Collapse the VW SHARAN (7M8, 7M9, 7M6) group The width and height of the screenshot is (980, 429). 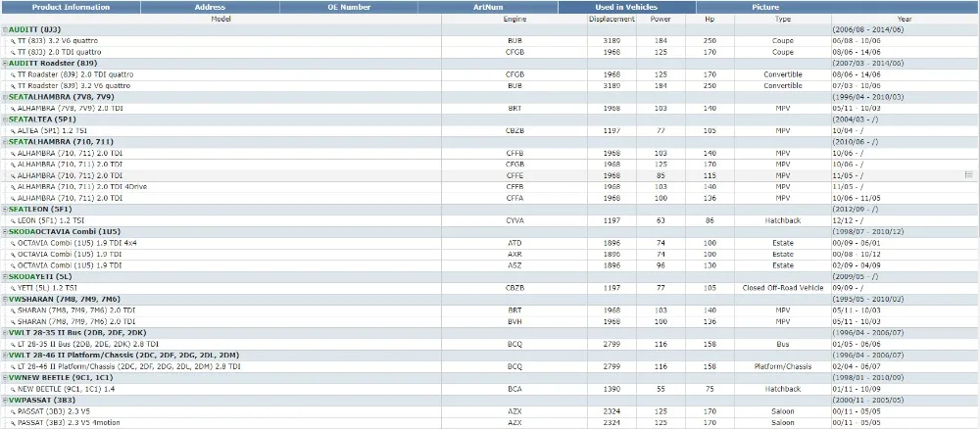tap(5, 299)
